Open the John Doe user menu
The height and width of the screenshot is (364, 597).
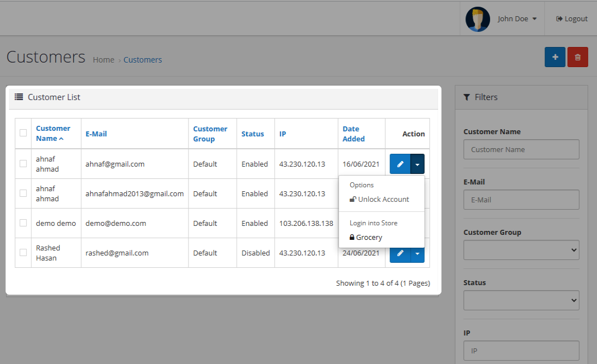coord(517,19)
